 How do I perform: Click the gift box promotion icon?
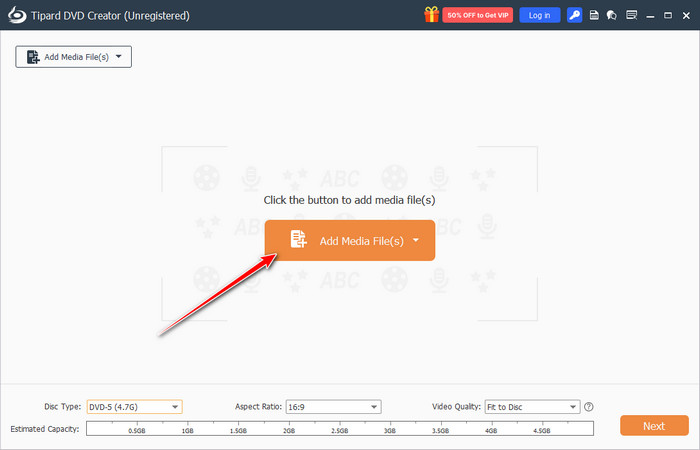click(431, 15)
